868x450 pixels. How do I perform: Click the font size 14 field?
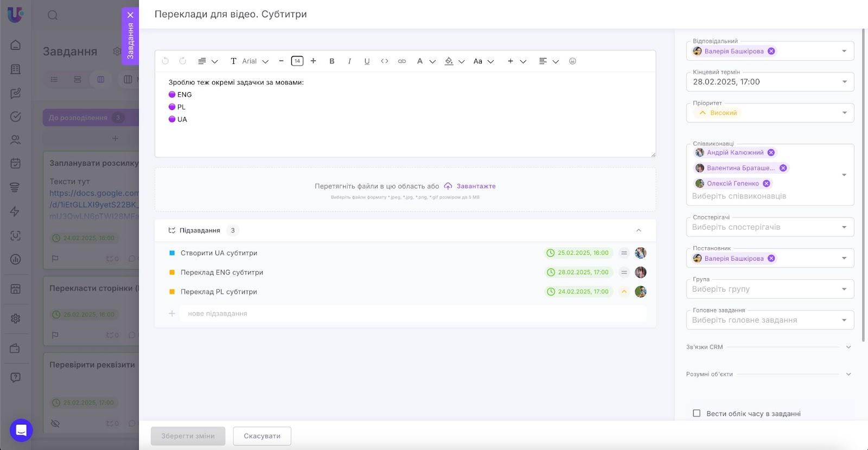pos(297,61)
